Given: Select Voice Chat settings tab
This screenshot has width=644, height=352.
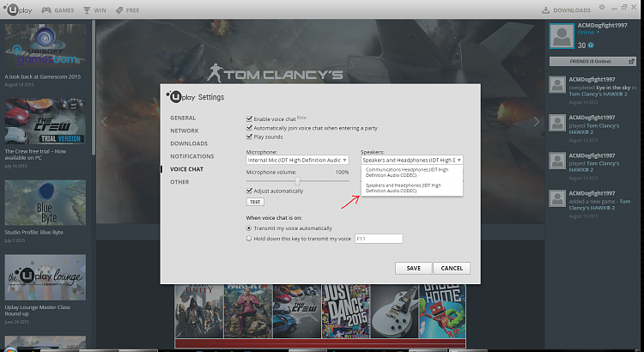Looking at the screenshot, I should click(x=186, y=169).
